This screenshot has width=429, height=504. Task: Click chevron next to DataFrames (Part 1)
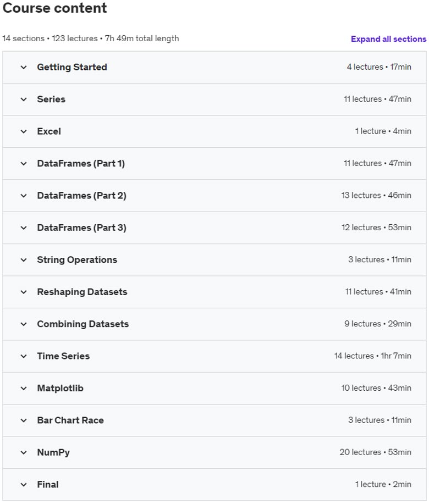(24, 164)
